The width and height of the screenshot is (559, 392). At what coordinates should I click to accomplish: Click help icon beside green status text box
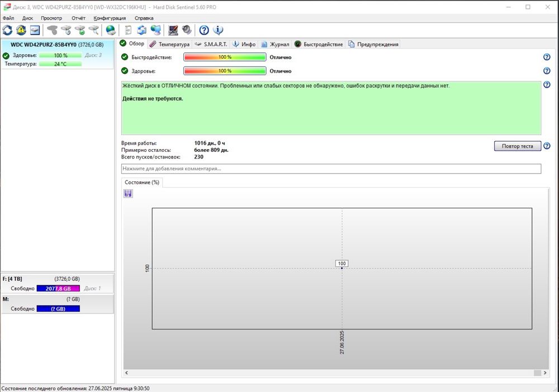pyautogui.click(x=547, y=85)
